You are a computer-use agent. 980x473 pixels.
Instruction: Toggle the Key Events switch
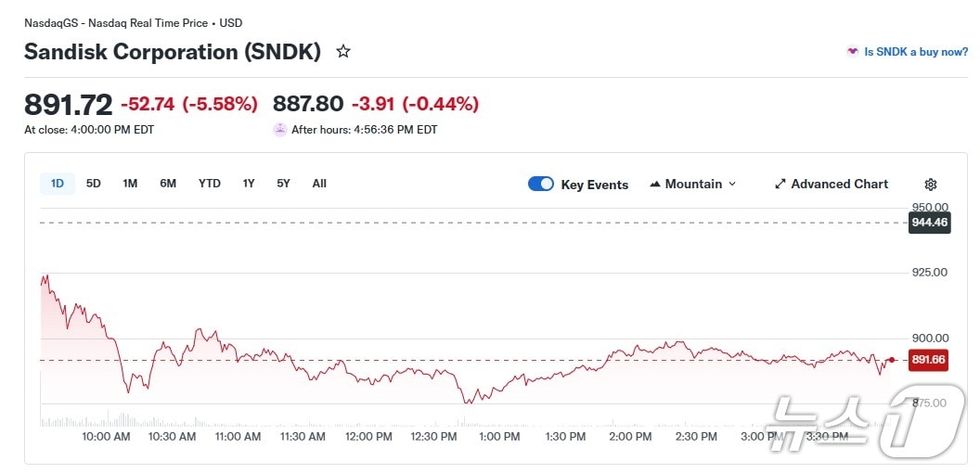(540, 184)
